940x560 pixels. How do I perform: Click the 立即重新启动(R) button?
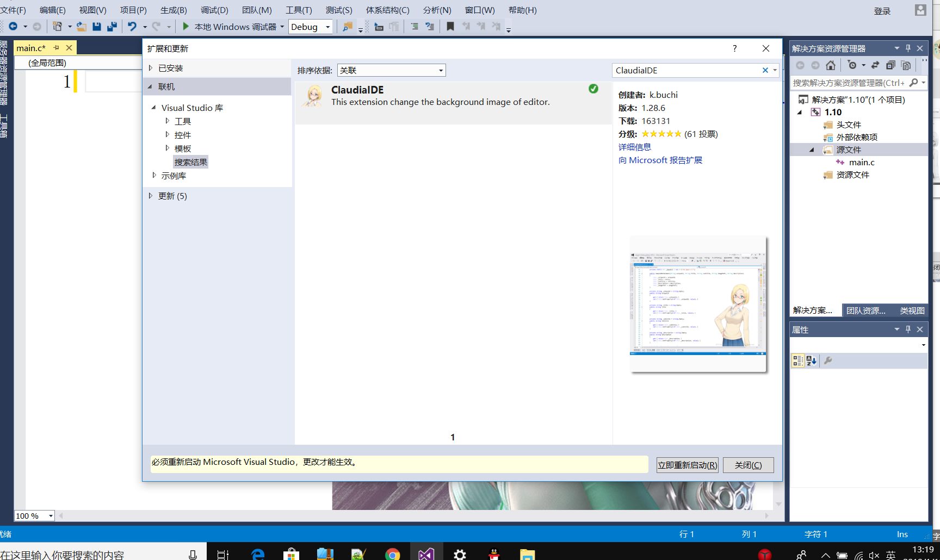(688, 465)
